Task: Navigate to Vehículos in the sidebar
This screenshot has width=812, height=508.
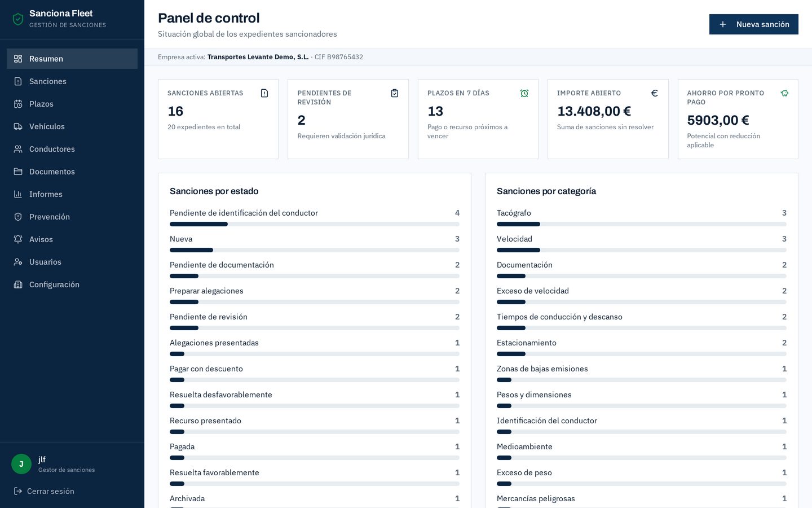Action: [x=72, y=126]
